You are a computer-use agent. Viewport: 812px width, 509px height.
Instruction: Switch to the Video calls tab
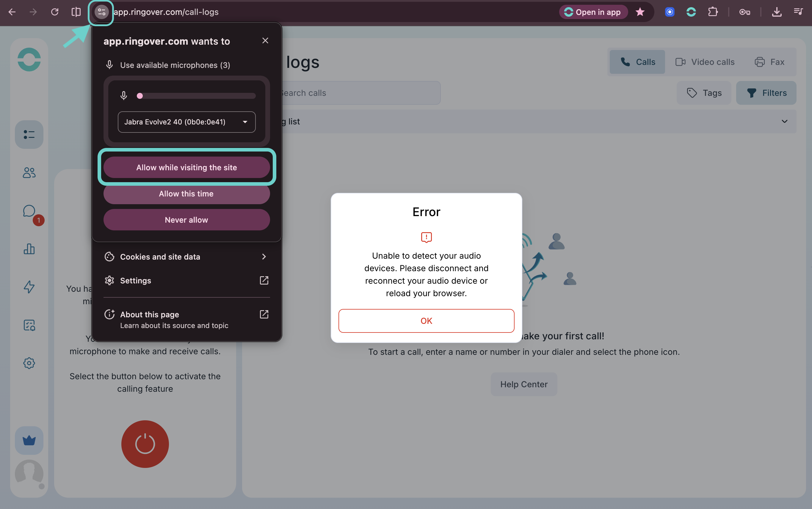pyautogui.click(x=705, y=62)
